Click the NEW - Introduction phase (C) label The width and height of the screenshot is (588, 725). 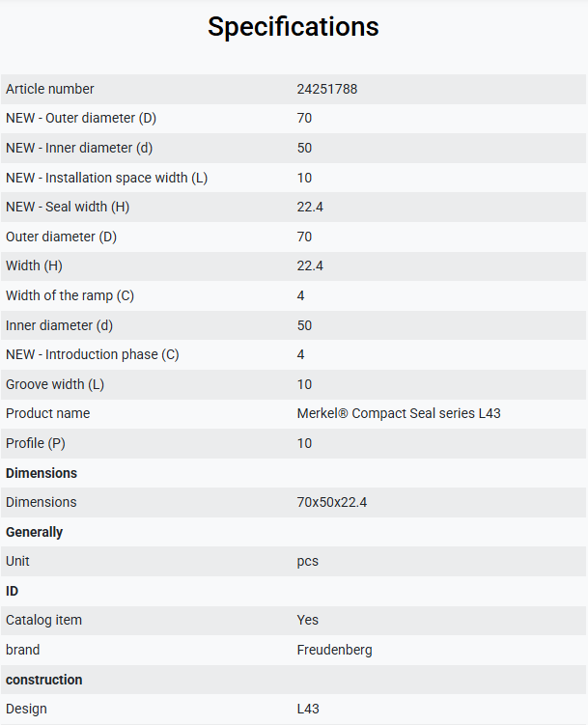[x=92, y=354]
